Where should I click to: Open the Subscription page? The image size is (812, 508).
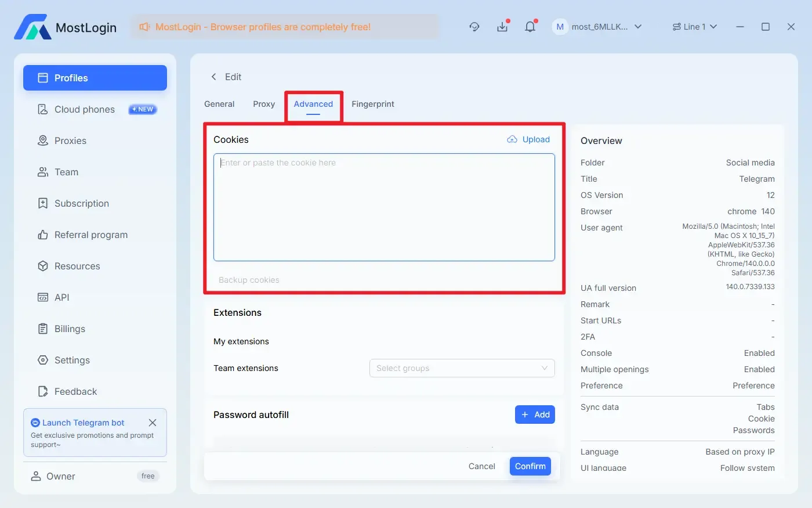82,203
